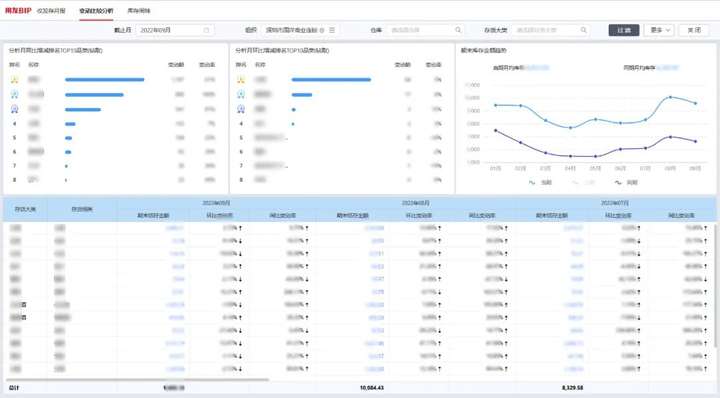Viewport: 720px width, 398px height.
Task: Click total value 10,084.43 in summary row
Action: click(371, 388)
